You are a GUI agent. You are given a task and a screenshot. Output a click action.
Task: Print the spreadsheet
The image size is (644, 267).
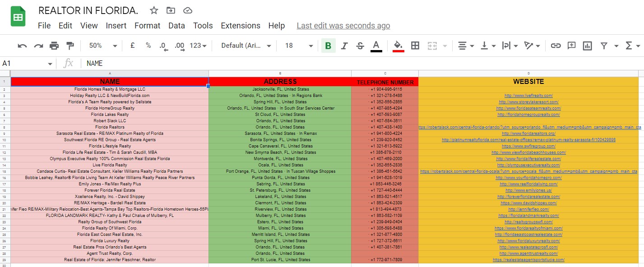[x=54, y=46]
